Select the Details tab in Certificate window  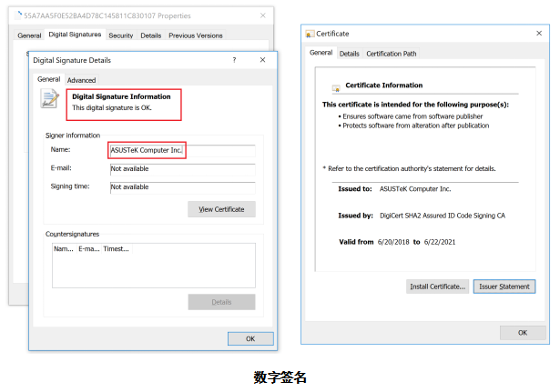point(350,54)
